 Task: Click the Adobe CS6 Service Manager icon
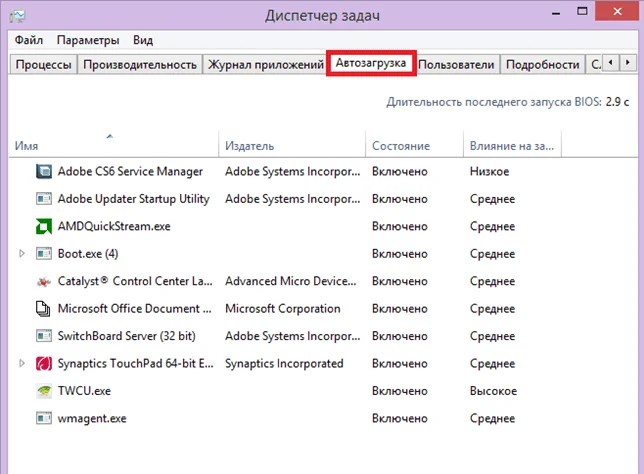(43, 172)
